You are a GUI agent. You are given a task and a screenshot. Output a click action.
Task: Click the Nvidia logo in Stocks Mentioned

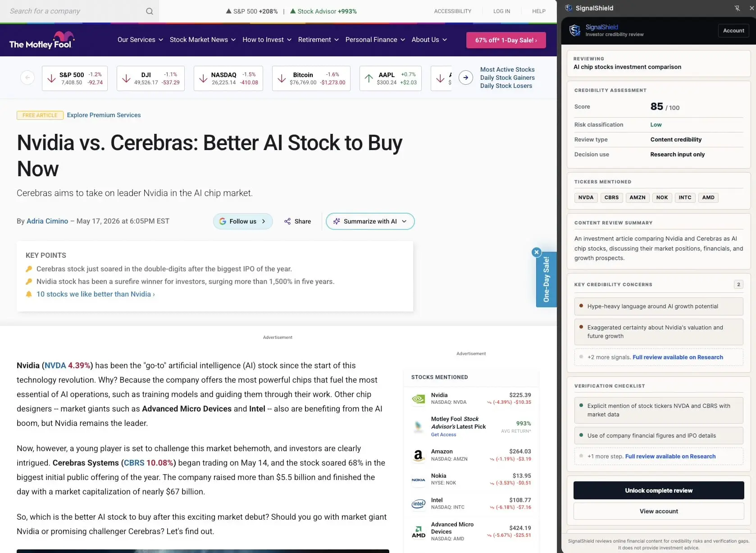(419, 399)
